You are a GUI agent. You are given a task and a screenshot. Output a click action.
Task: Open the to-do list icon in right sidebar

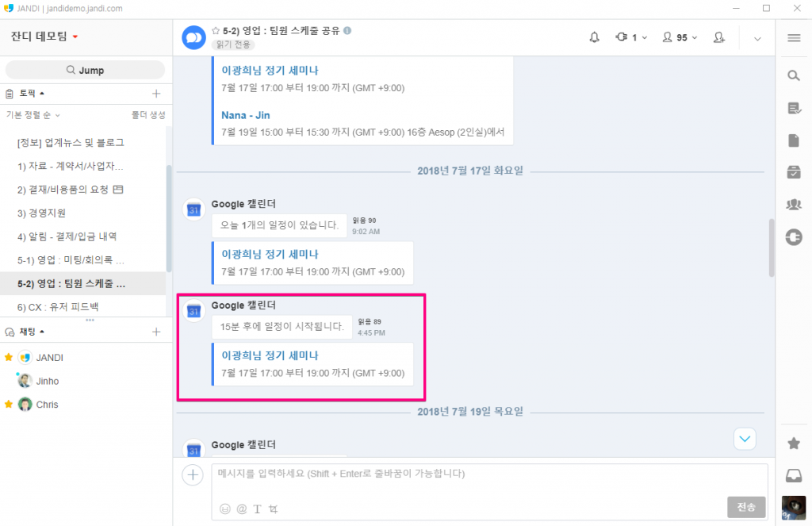(794, 108)
